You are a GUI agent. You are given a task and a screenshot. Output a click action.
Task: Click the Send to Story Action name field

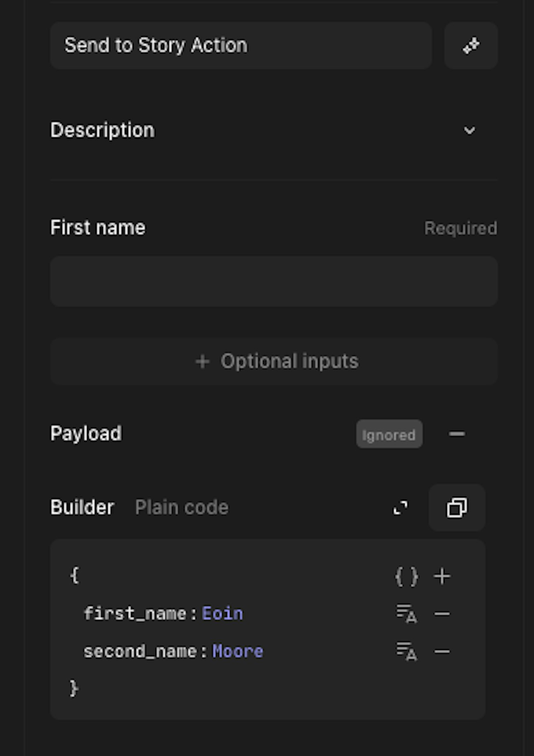coord(241,46)
